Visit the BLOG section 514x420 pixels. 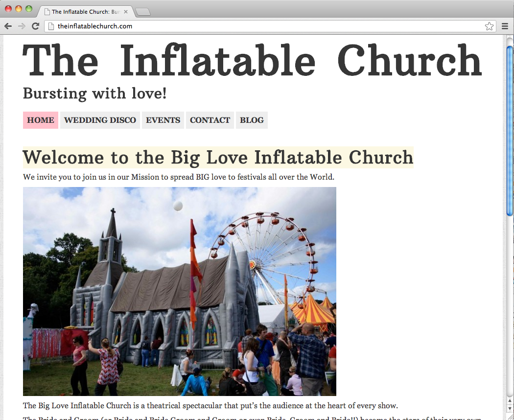252,120
